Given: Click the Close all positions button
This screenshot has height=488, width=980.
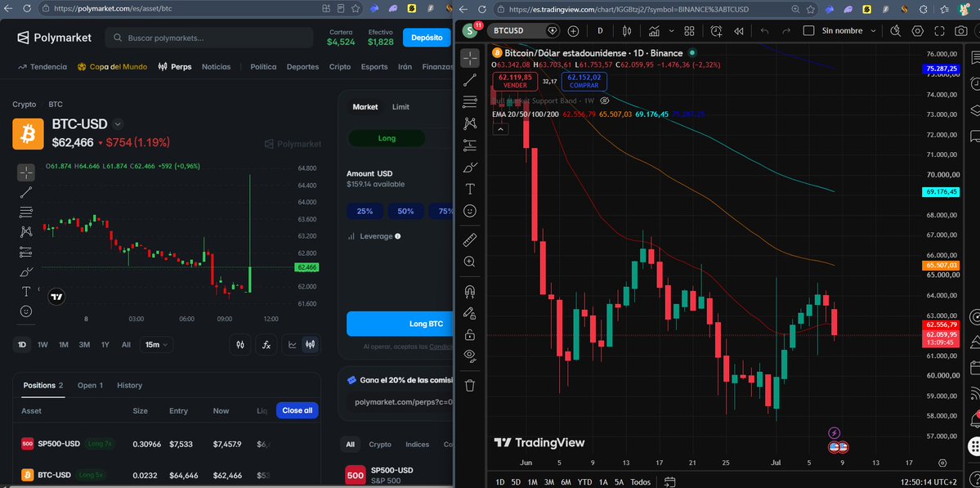Looking at the screenshot, I should coord(298,410).
